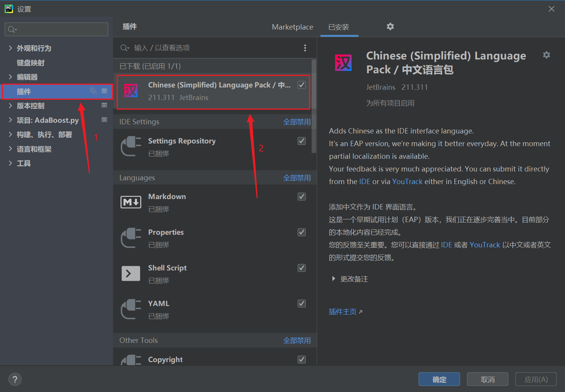Viewport: 565px width, 392px height.
Task: Open the help question mark button
Action: coord(15,379)
